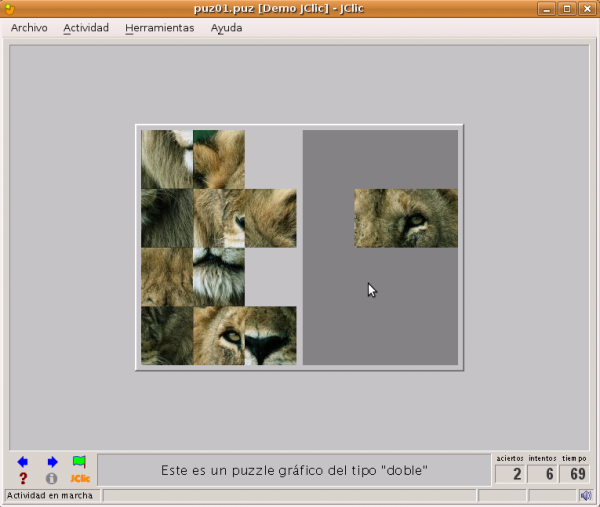Open help with the red question mark

click(x=23, y=478)
